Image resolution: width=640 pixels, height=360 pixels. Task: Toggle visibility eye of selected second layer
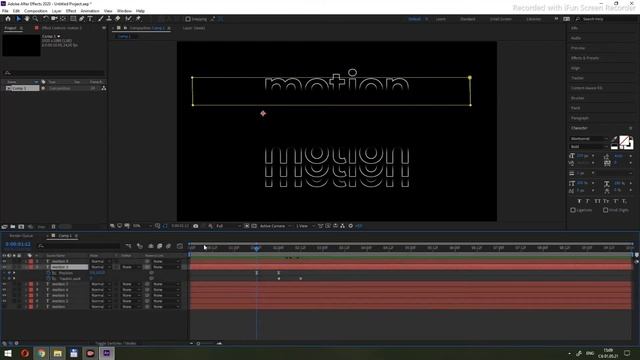(x=4, y=267)
